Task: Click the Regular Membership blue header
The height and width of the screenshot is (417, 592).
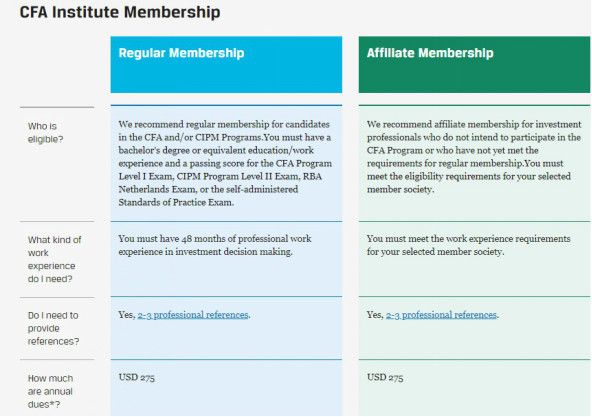Action: (226, 65)
